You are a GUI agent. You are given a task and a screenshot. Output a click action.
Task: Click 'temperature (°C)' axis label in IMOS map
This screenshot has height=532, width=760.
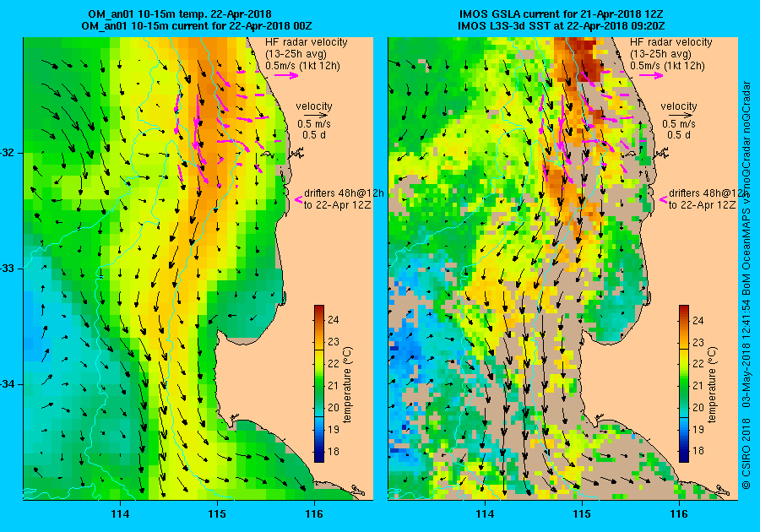(x=712, y=385)
